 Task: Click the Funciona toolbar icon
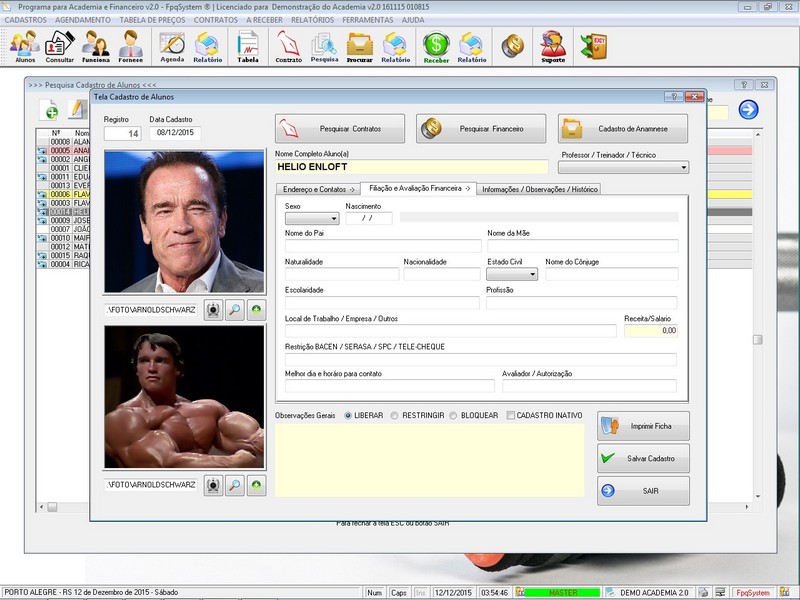(96, 45)
